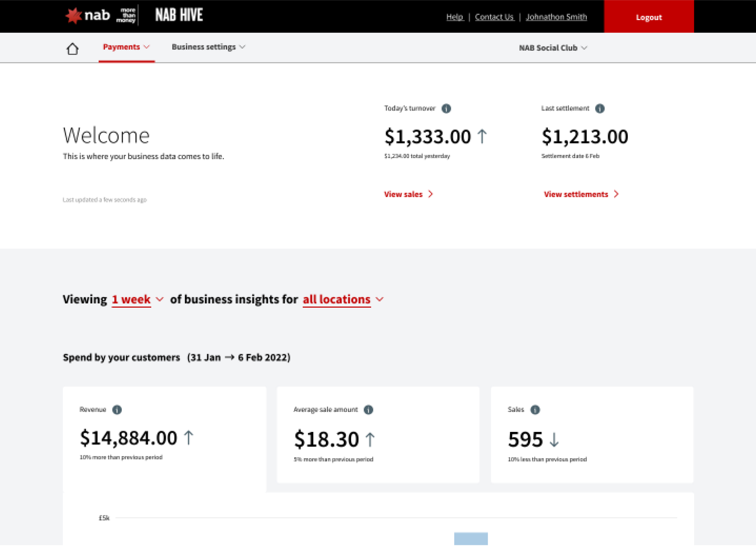This screenshot has width=756, height=546.
Task: Click '10% less than previous period' text
Action: (x=547, y=459)
